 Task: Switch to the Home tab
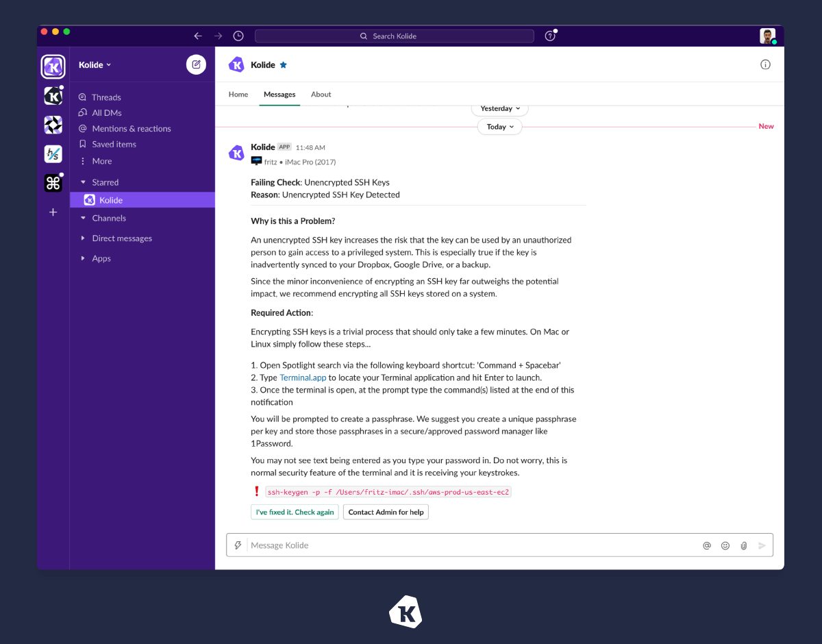pos(238,94)
